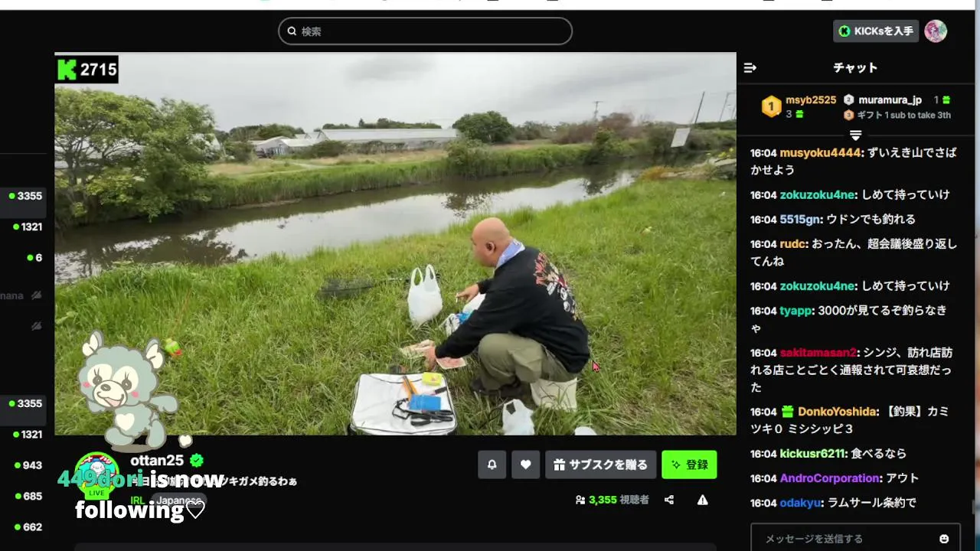Image resolution: width=980 pixels, height=551 pixels.
Task: Open msyb2525 top gifter profile
Action: (x=810, y=100)
